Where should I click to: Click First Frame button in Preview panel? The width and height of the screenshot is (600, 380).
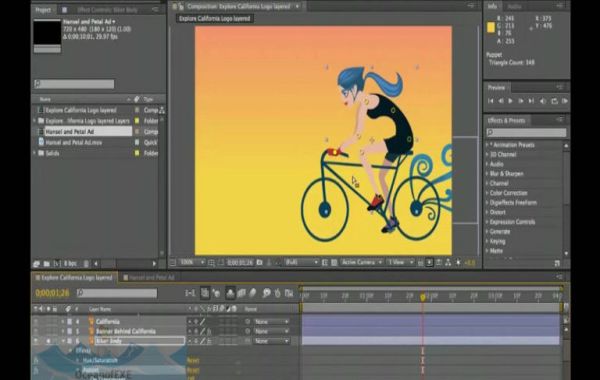point(491,101)
